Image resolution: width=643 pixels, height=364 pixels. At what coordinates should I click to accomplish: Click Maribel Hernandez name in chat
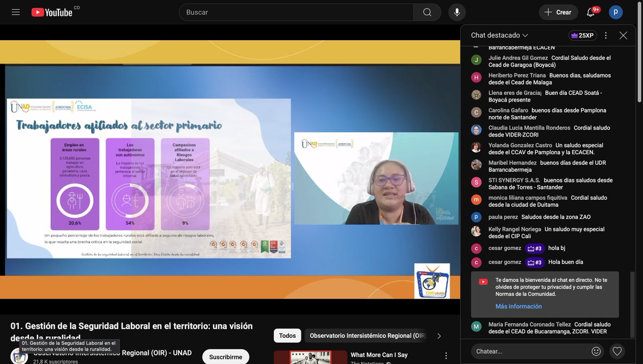click(x=513, y=163)
